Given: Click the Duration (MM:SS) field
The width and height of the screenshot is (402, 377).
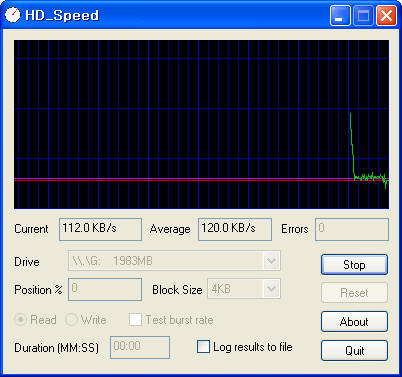Looking at the screenshot, I should click(x=140, y=347).
